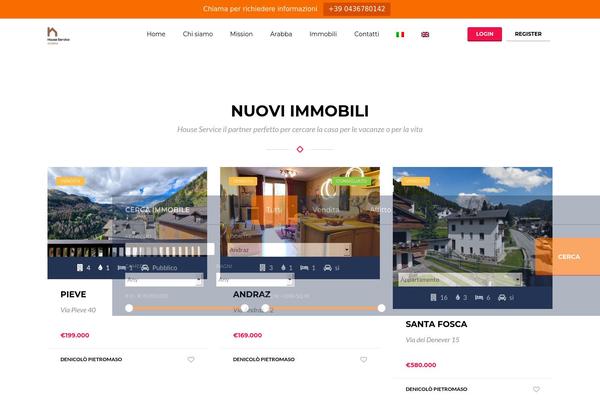Screen dimensions: 600x400
Task: Favorite the Andraz listing with heart icon
Action: pyautogui.click(x=364, y=359)
